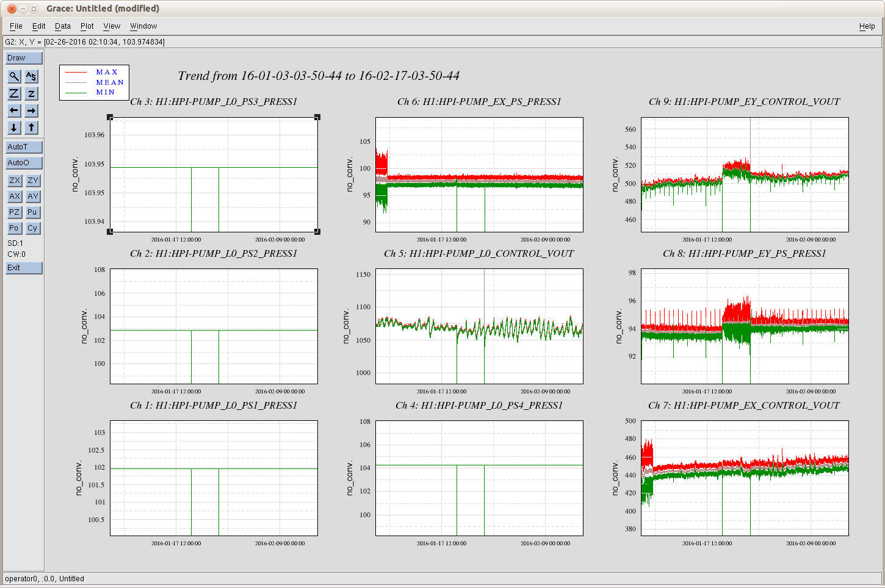Open the Help menu
Image resolution: width=885 pixels, height=588 pixels.
[x=867, y=26]
